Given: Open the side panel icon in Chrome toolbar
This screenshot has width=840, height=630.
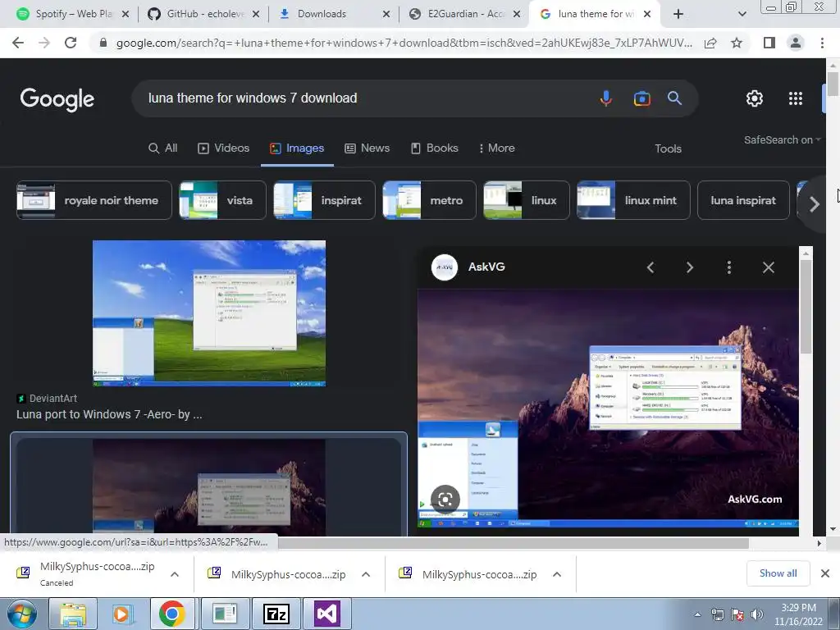Looking at the screenshot, I should tap(769, 43).
